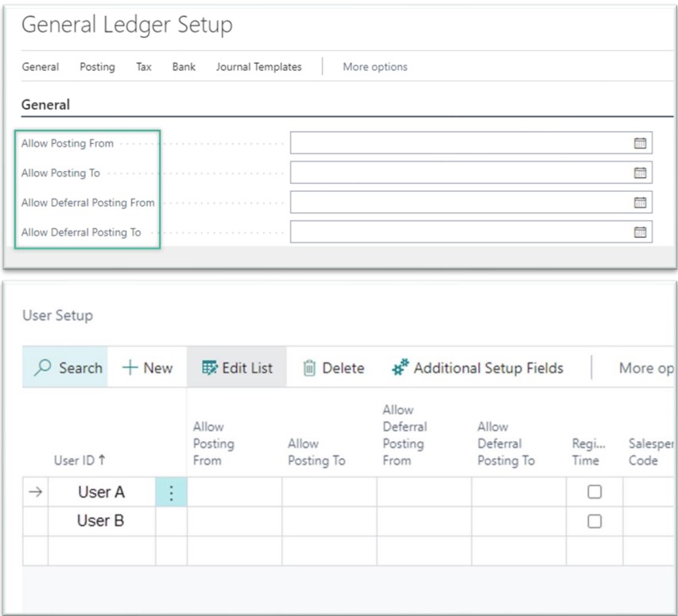
Task: Show more options in User Setup toolbar
Action: [646, 368]
